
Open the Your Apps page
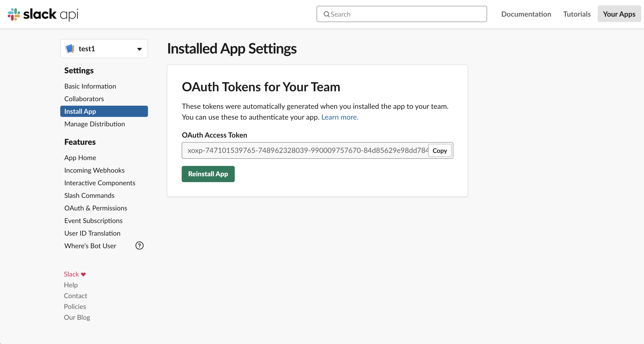click(x=619, y=14)
